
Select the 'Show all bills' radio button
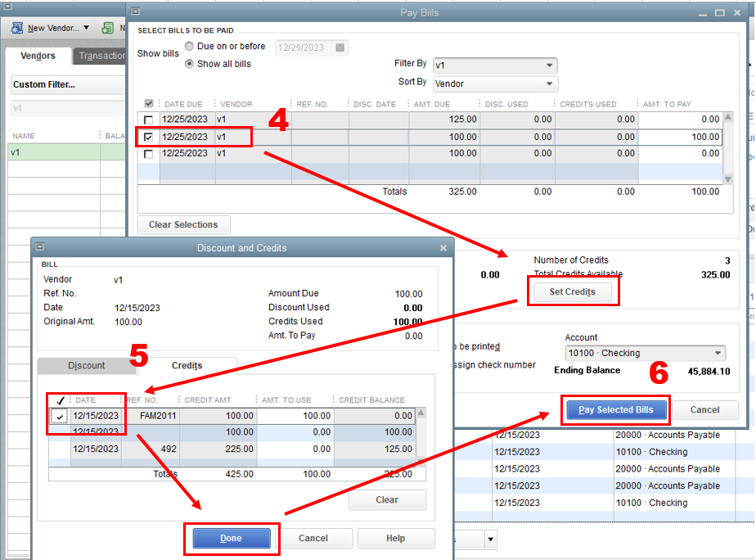[x=190, y=64]
